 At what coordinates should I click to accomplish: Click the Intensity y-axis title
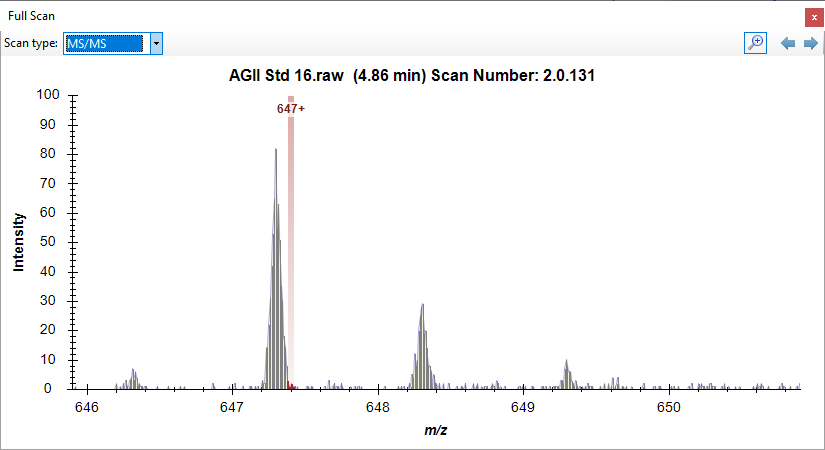pos(18,242)
